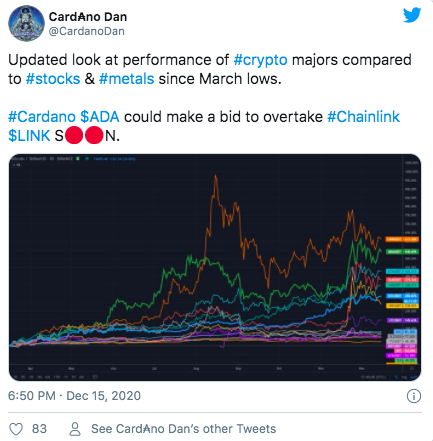
Task: Select the green price label on chart
Action: click(402, 252)
